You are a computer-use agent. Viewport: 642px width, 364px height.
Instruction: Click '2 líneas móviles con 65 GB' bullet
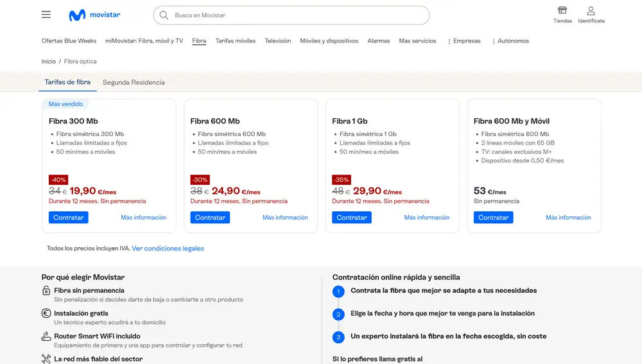click(x=518, y=143)
